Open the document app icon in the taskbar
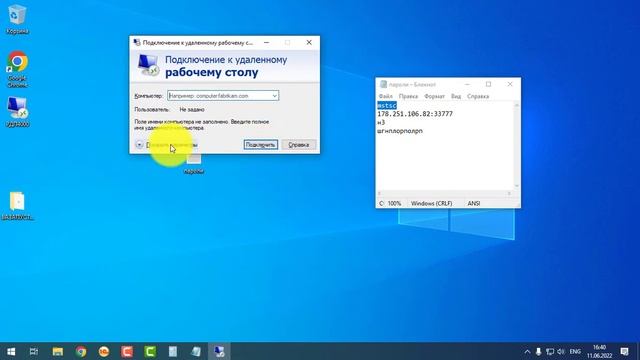640x360 pixels. 173,351
